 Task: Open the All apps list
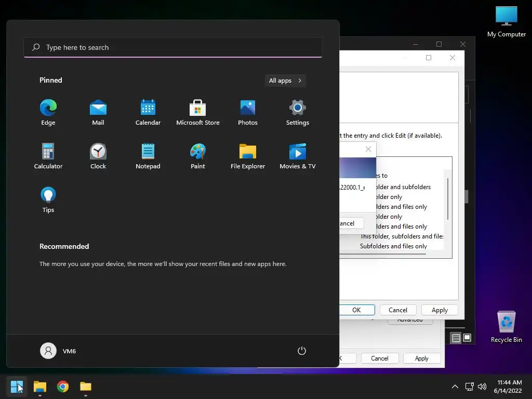285,81
